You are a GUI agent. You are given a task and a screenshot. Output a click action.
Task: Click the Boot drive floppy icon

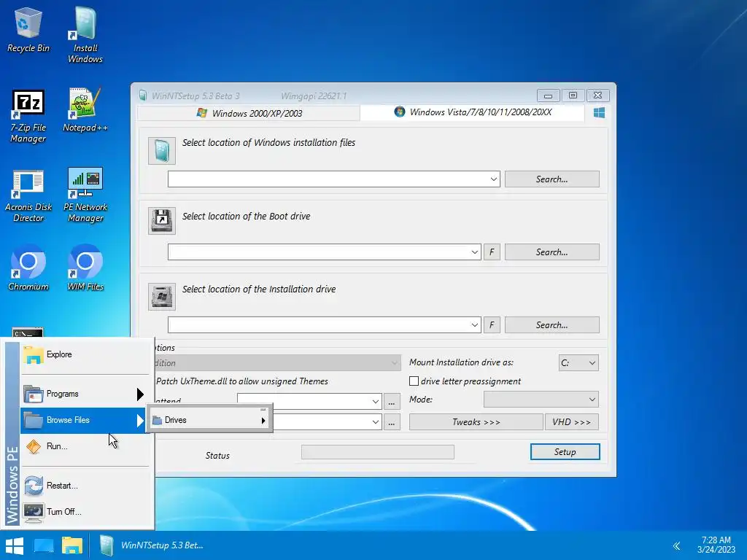click(162, 220)
